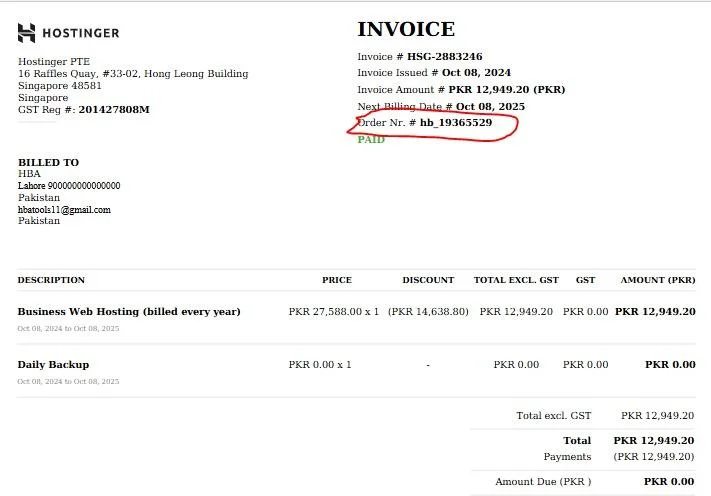Select the INVOICE heading
Viewport: 711px width, 496px height.
tap(406, 29)
